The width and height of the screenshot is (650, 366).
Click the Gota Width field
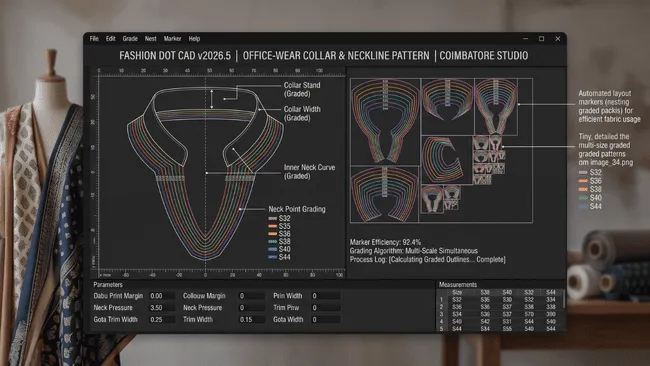(326, 320)
